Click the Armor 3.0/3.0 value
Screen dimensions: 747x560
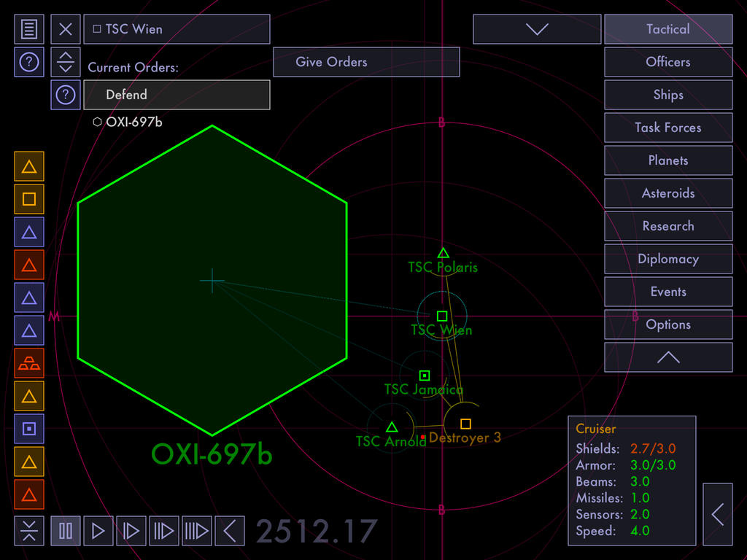(x=653, y=465)
